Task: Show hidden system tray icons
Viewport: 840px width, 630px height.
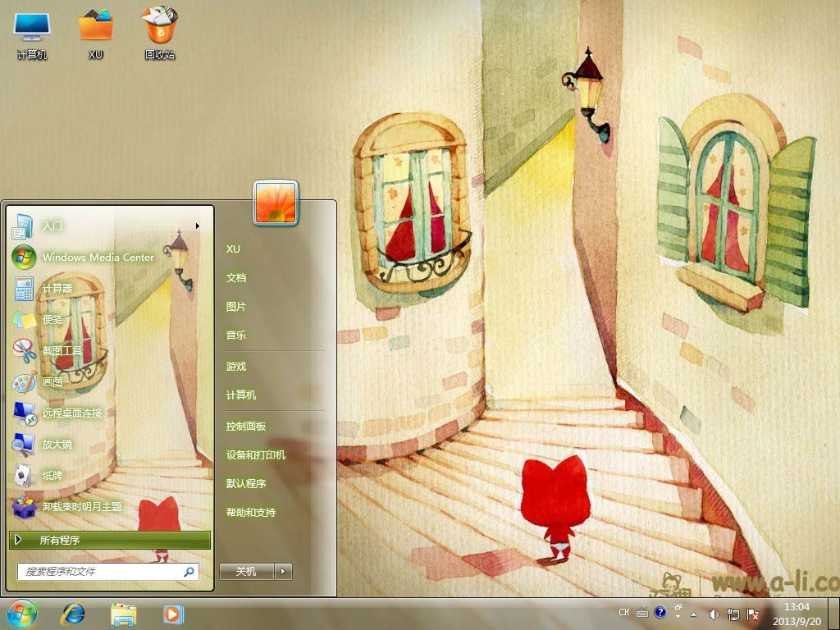Action: (694, 614)
